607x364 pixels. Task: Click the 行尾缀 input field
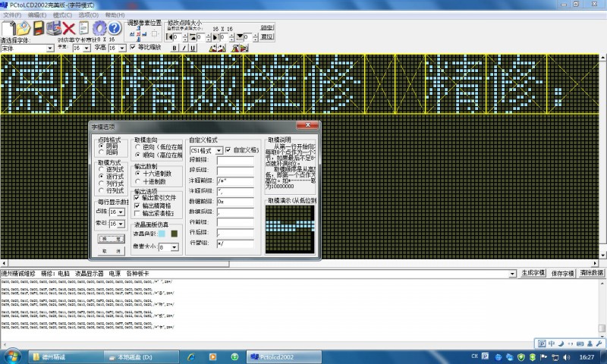tap(235, 243)
